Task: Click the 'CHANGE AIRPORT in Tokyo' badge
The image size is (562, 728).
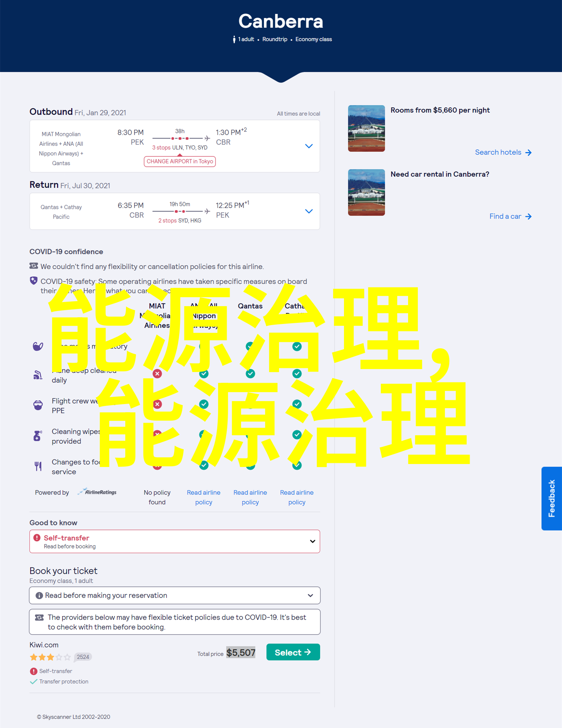Action: click(180, 161)
